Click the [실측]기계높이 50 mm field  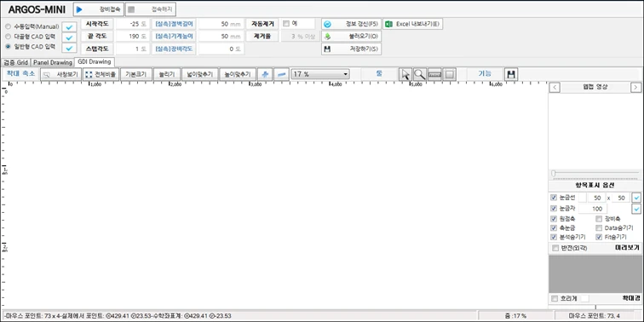pyautogui.click(x=221, y=36)
